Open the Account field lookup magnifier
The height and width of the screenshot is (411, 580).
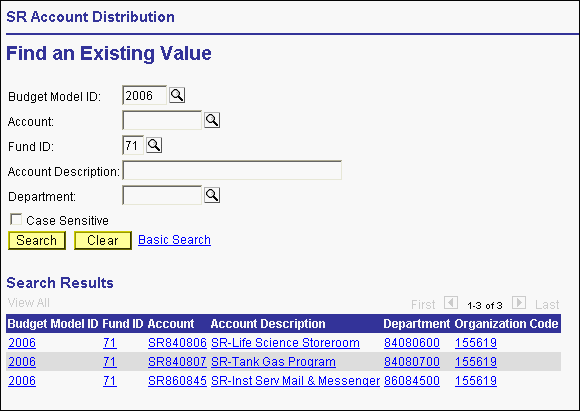point(212,120)
